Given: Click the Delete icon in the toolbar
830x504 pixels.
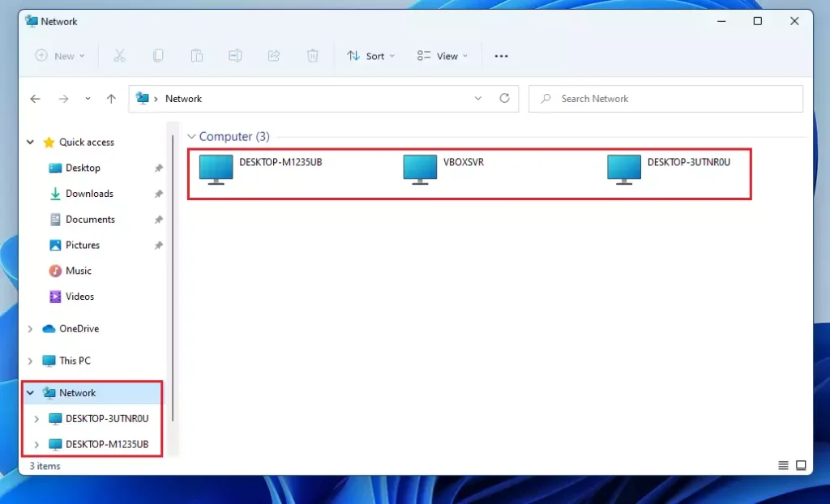Looking at the screenshot, I should 313,55.
